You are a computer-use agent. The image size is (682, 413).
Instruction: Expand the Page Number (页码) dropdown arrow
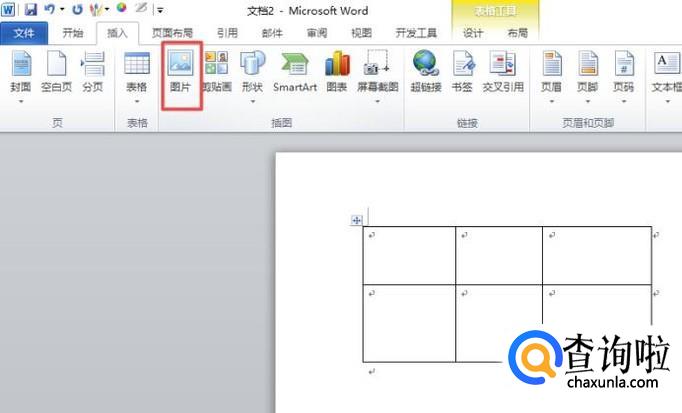pyautogui.click(x=623, y=102)
